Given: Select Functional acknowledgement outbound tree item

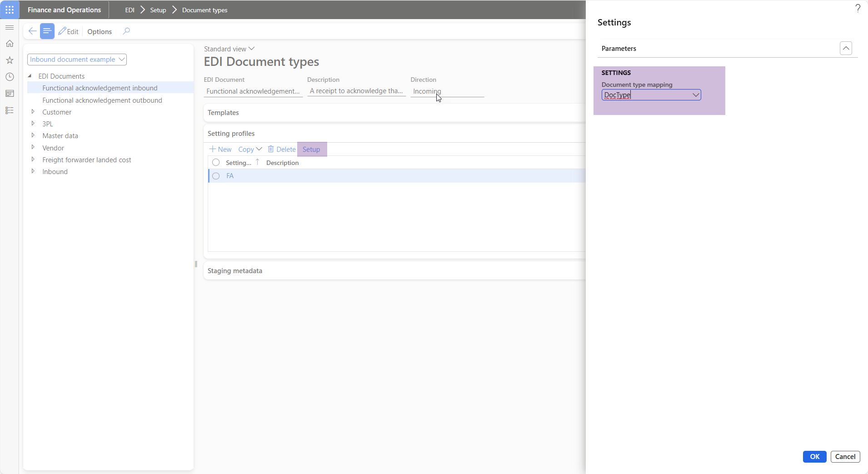Looking at the screenshot, I should tap(102, 100).
